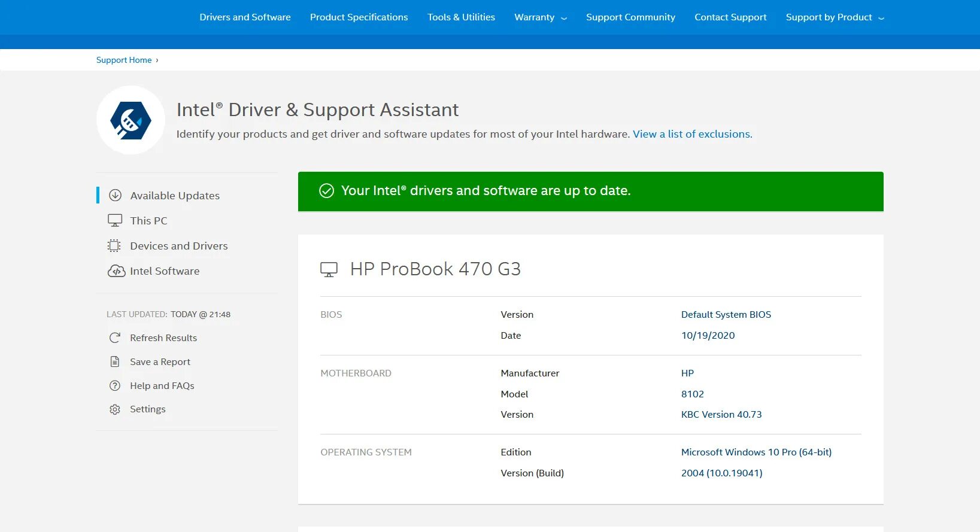This screenshot has height=532, width=980.
Task: Click Microsoft Windows 10 Pro (64-bit) value
Action: tap(756, 452)
